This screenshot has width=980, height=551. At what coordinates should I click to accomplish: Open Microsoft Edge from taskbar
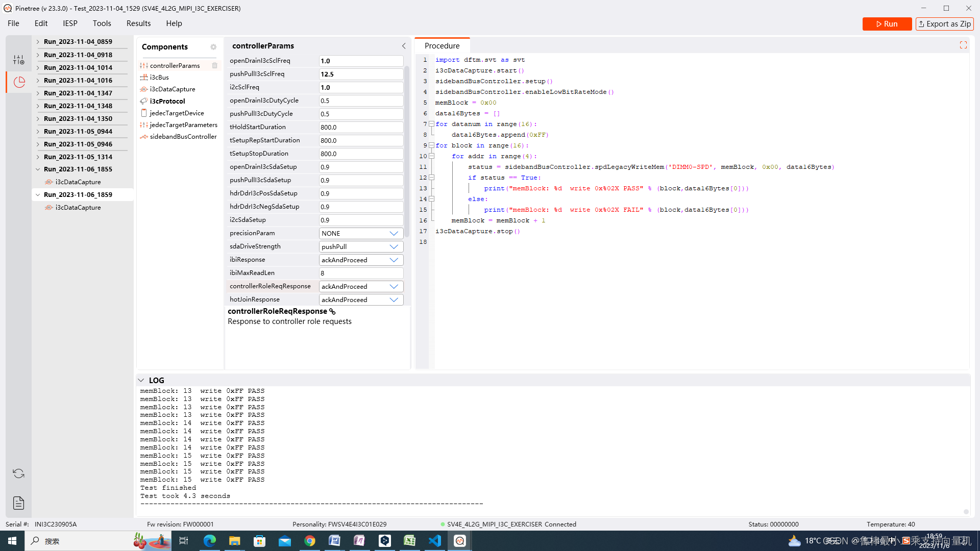pyautogui.click(x=209, y=541)
